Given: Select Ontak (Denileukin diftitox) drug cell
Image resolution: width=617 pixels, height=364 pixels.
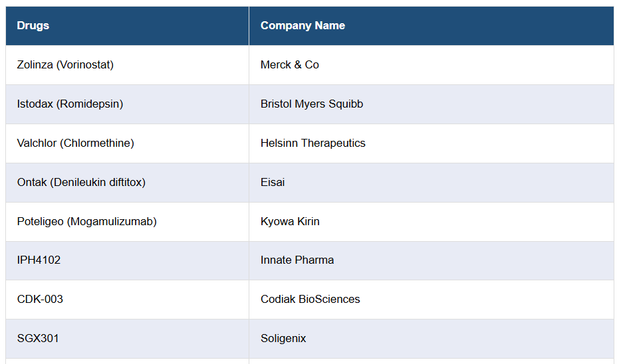Looking at the screenshot, I should click(81, 182).
